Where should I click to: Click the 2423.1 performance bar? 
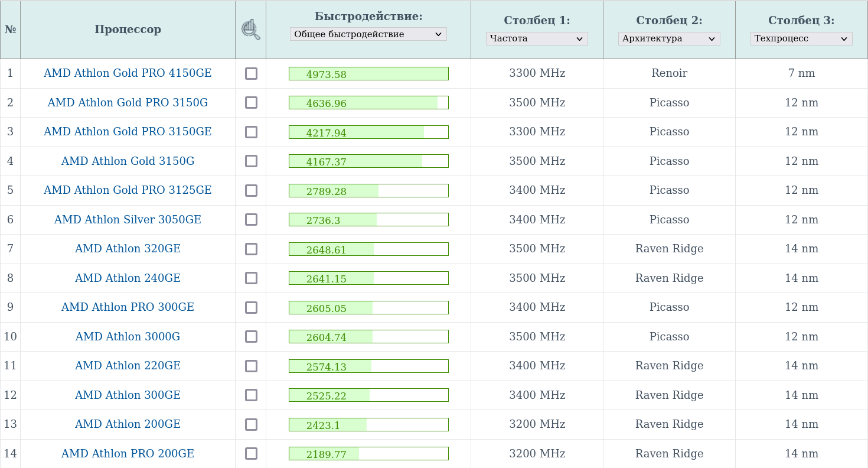(x=368, y=424)
